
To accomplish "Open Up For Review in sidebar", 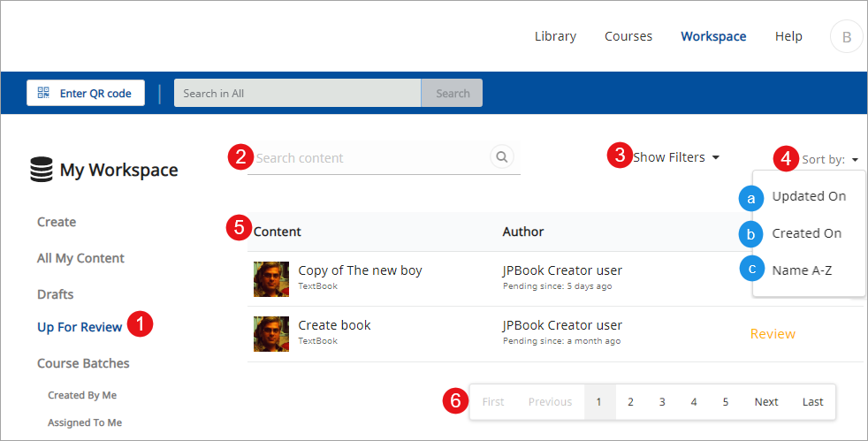I will click(80, 327).
